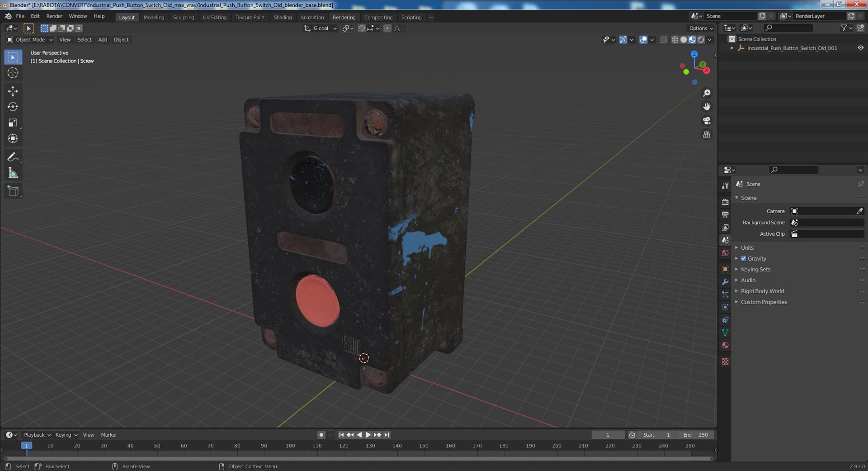Click the End frame field

(695, 435)
